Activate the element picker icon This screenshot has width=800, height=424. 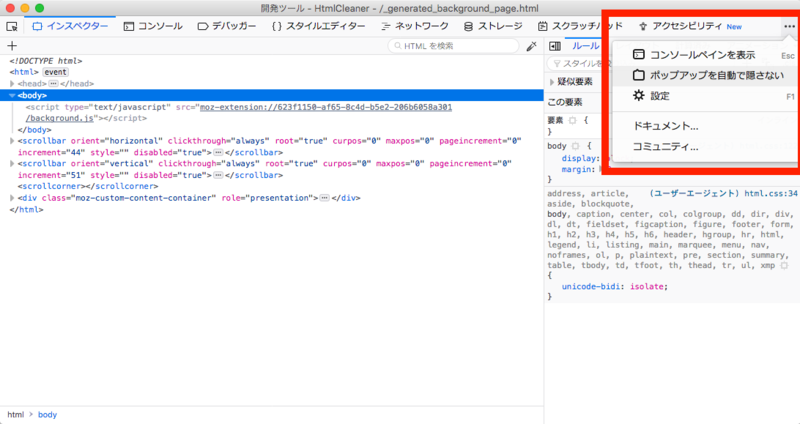[12, 26]
